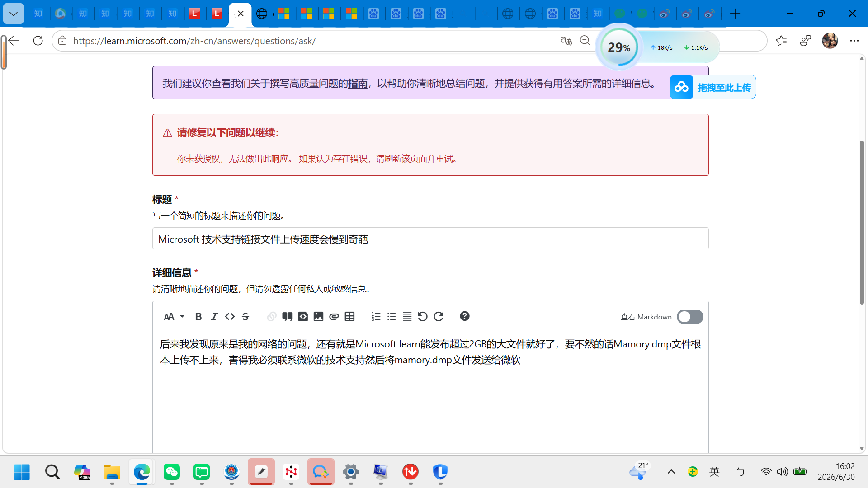
Task: Open the volume control in the system tray
Action: [x=783, y=472]
